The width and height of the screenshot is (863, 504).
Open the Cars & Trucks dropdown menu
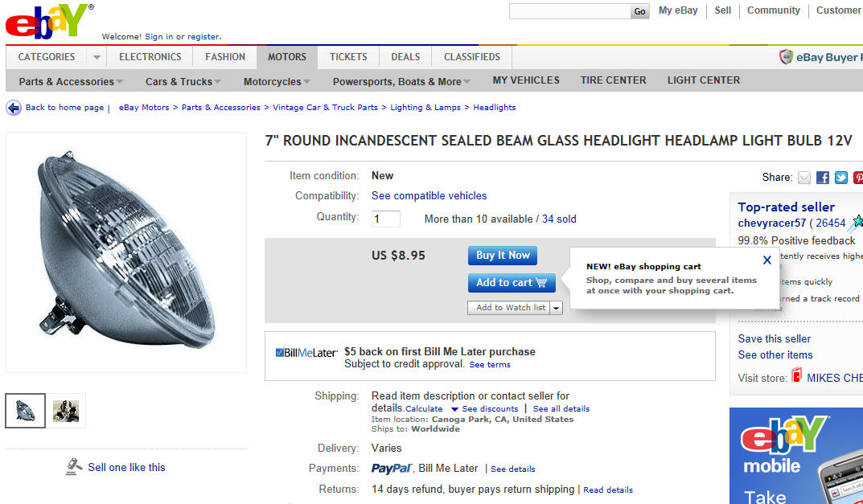(x=183, y=81)
